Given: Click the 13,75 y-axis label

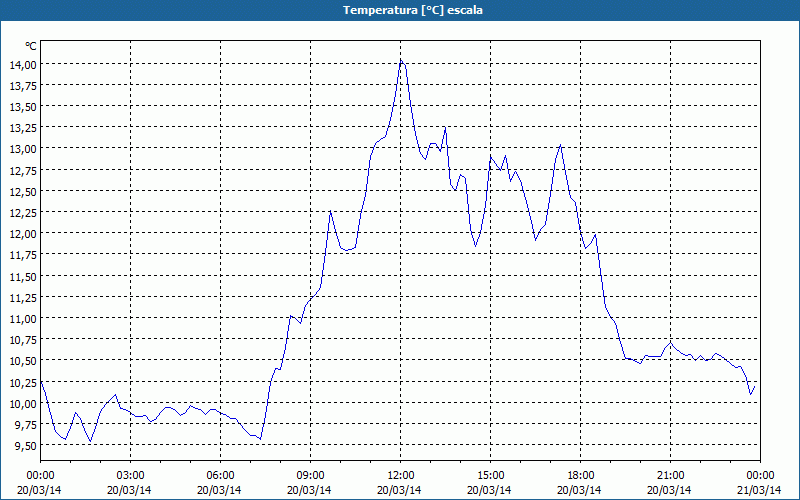Looking at the screenshot, I should 23,85.
